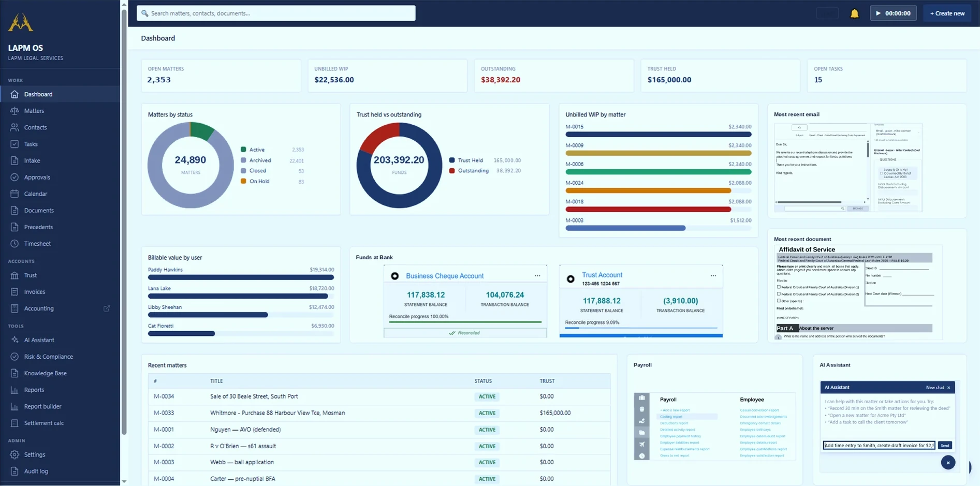Open Trust Account options menu
The image size is (980, 486).
click(713, 276)
